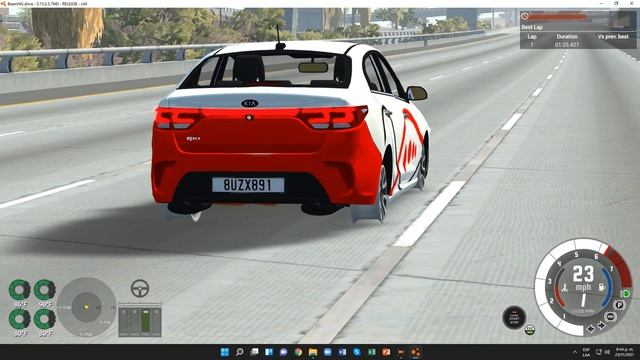Click the fuel pump icon in gauge
Image resolution: width=640 pixels, height=360 pixels.
tap(602, 287)
